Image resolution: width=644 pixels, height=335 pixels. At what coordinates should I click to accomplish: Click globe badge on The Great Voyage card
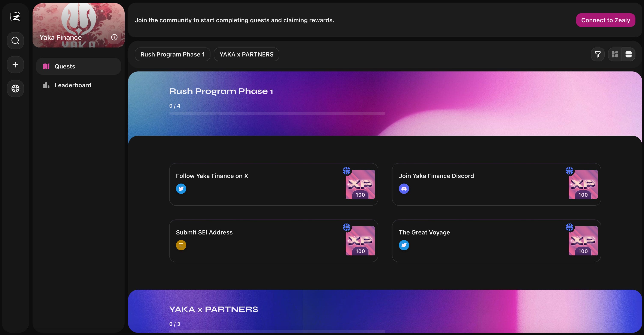[x=569, y=227]
